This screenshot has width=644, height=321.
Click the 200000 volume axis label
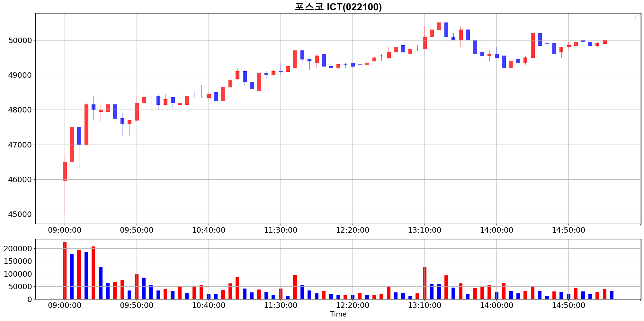click(18, 249)
